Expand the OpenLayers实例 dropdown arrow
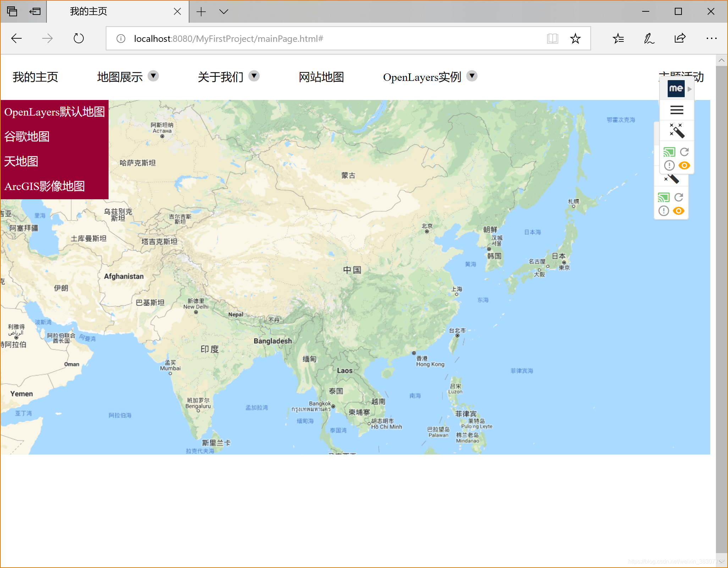 click(471, 76)
